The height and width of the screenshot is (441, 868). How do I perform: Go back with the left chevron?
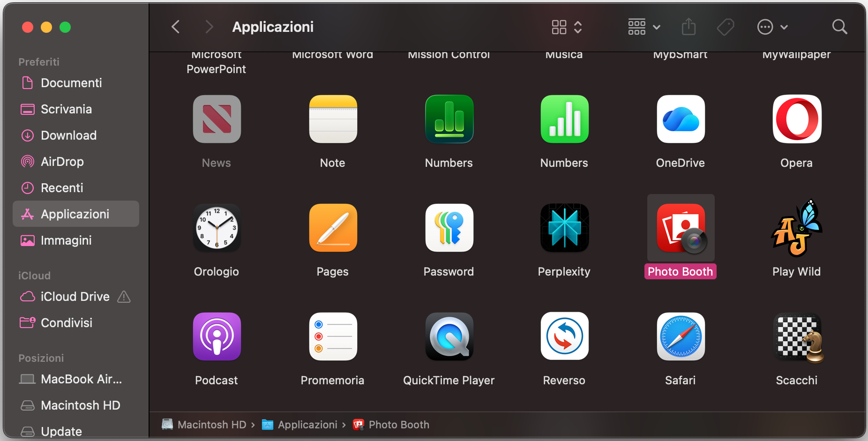point(176,27)
